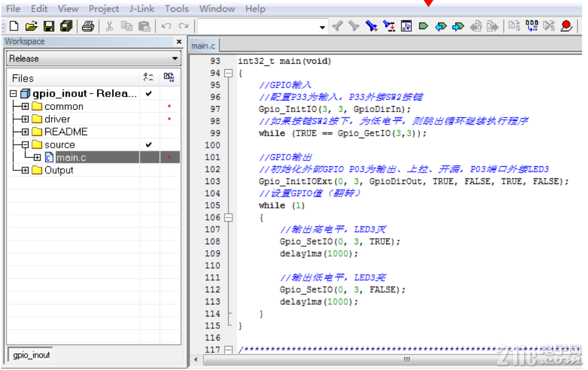Click the red Toggle Breakpoint icon

[566, 26]
